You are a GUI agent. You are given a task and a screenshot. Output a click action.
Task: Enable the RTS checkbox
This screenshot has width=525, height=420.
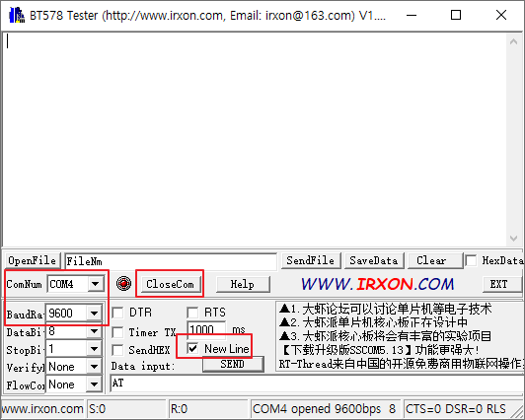click(192, 313)
